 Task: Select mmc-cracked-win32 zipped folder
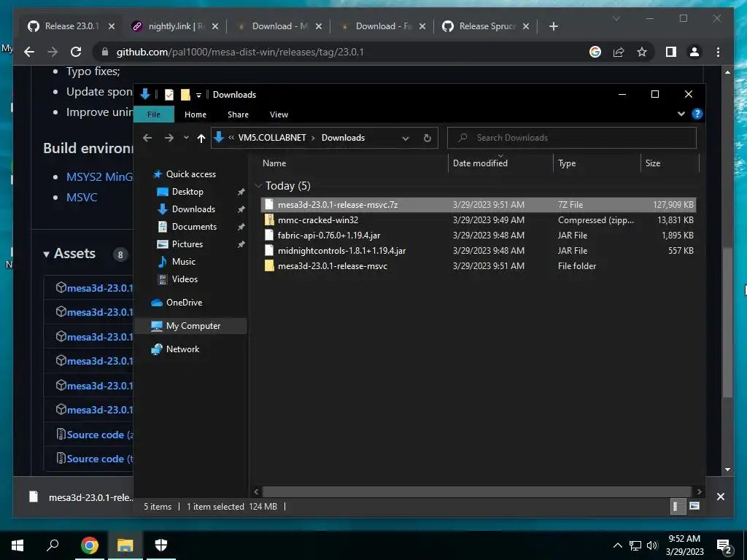click(479, 220)
